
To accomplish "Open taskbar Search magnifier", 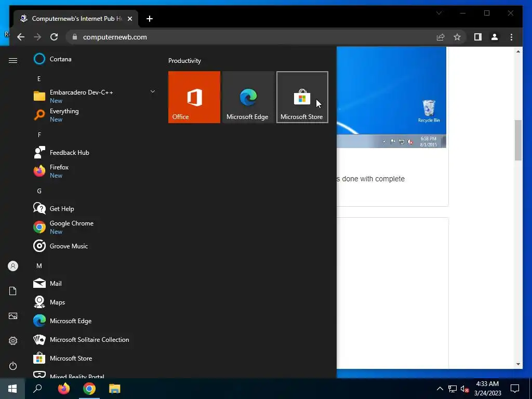I will [x=37, y=389].
